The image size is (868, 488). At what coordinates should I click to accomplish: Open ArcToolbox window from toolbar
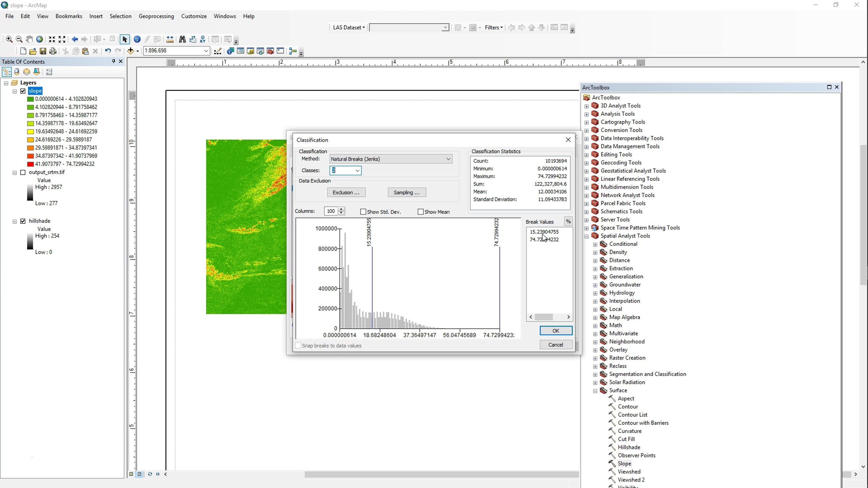[x=270, y=51]
